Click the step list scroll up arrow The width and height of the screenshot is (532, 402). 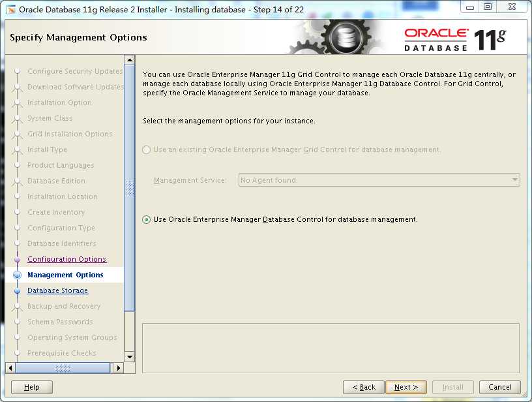[130, 61]
